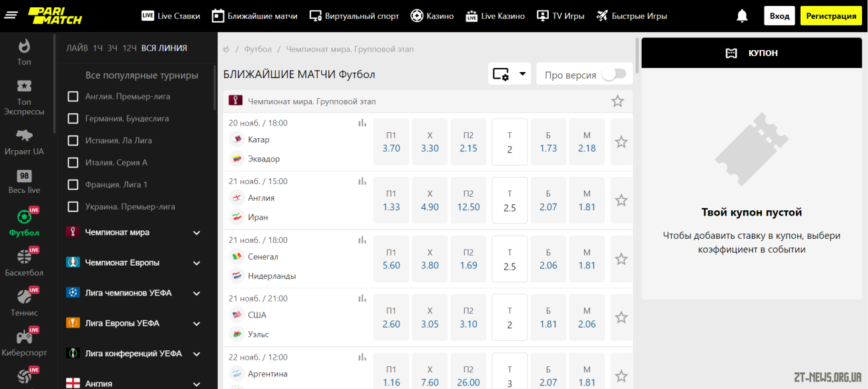This screenshot has width=868, height=389.
Task: Open total selector T 2.5 for Англия match
Action: 509,200
